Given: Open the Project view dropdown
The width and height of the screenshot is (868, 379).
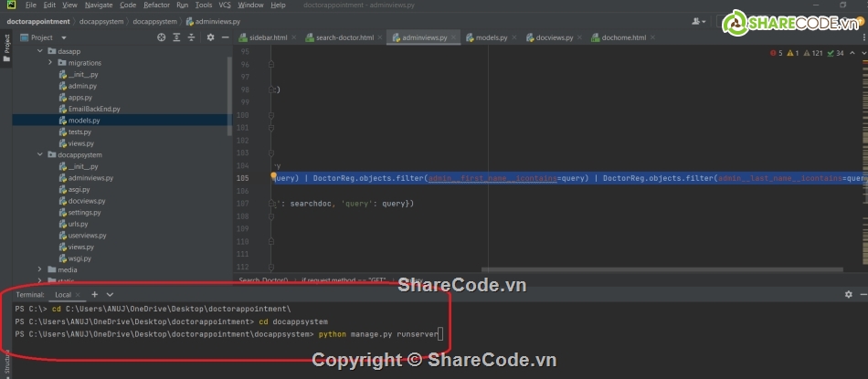Looking at the screenshot, I should point(64,37).
